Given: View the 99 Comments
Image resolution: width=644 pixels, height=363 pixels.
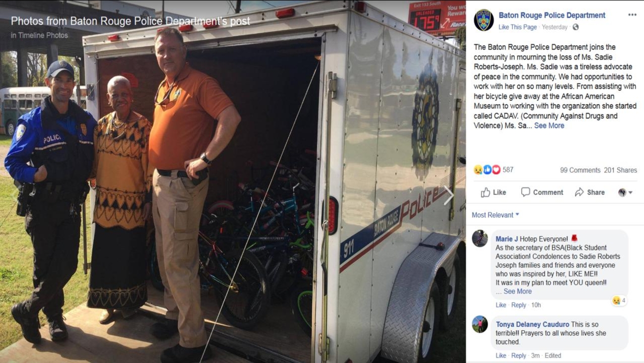Looking at the screenshot, I should pos(580,170).
